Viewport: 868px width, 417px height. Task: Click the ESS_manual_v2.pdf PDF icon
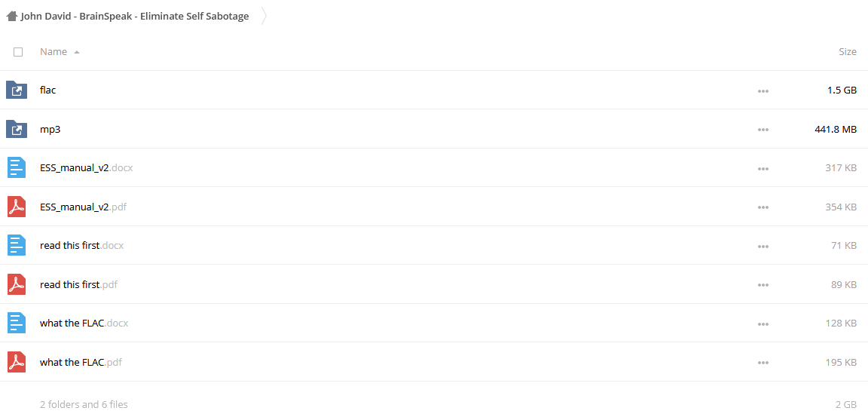click(17, 207)
